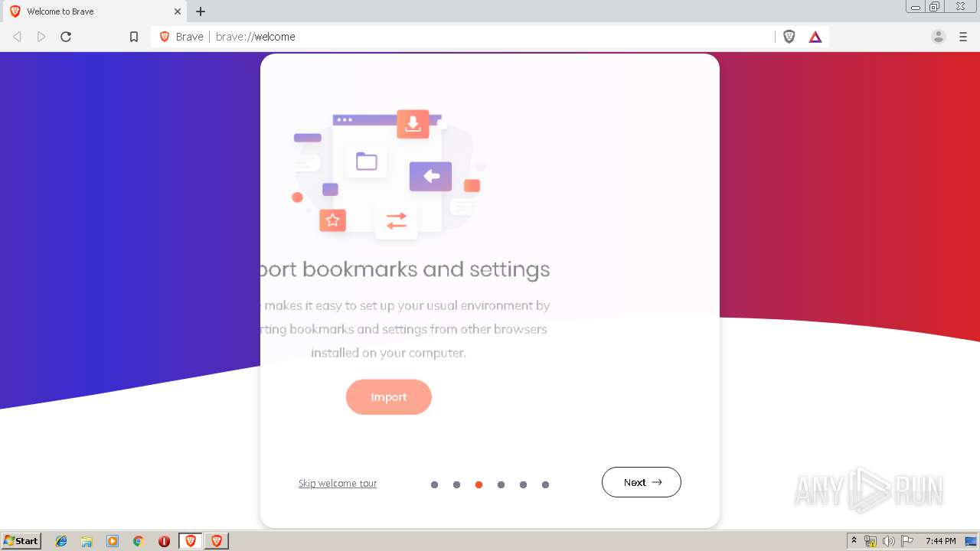Screen dimensions: 980x551
Task: Click the bookmarks and settings heading
Action: [x=405, y=269]
